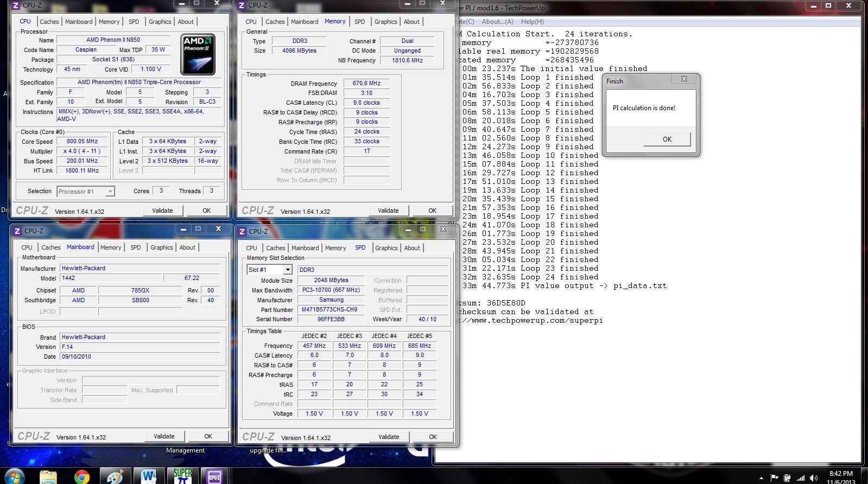The height and width of the screenshot is (484, 868).
Task: Open Memory tab in Mainboard CPU-Z window
Action: point(111,247)
